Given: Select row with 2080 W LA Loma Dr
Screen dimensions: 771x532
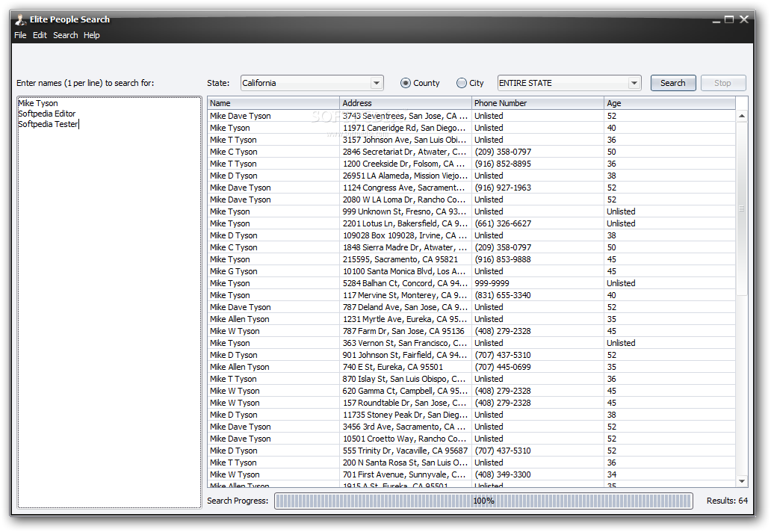Looking at the screenshot, I should pyautogui.click(x=471, y=199).
